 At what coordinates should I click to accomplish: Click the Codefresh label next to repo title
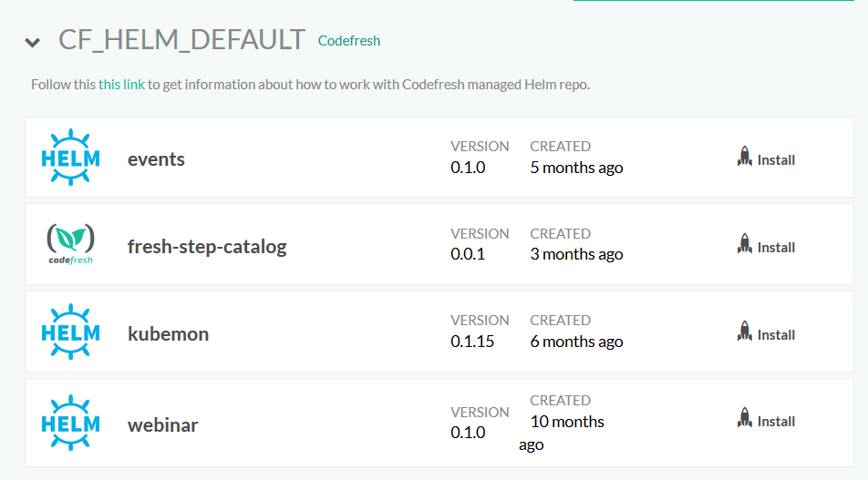point(349,41)
